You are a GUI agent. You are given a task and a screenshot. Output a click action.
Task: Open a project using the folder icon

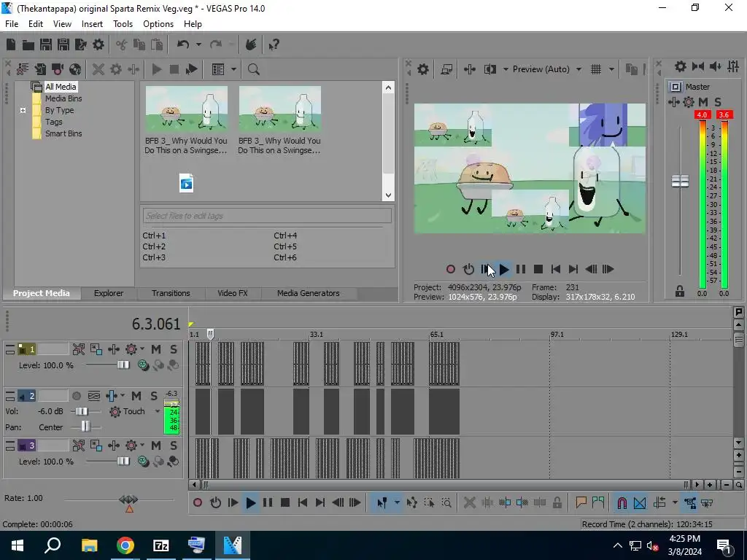point(28,44)
